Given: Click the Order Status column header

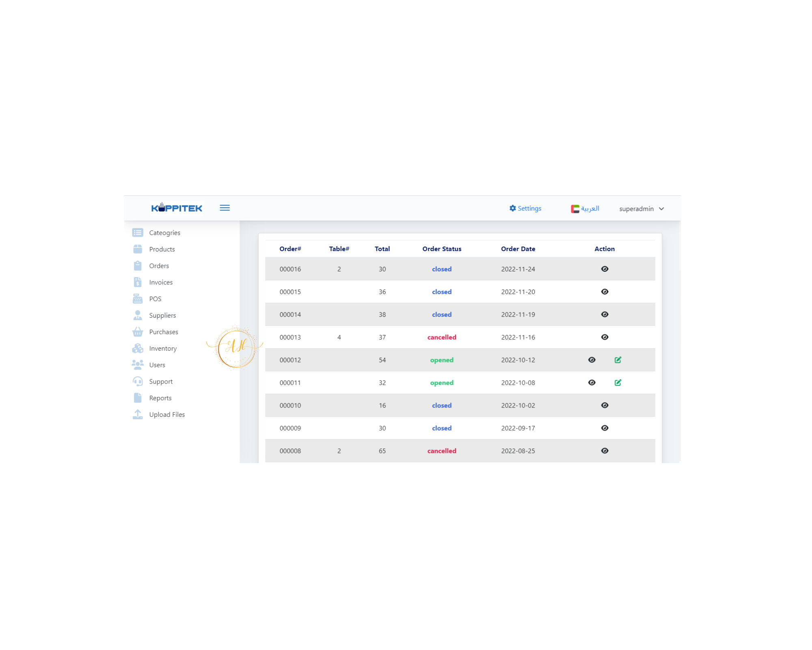Looking at the screenshot, I should coord(442,249).
